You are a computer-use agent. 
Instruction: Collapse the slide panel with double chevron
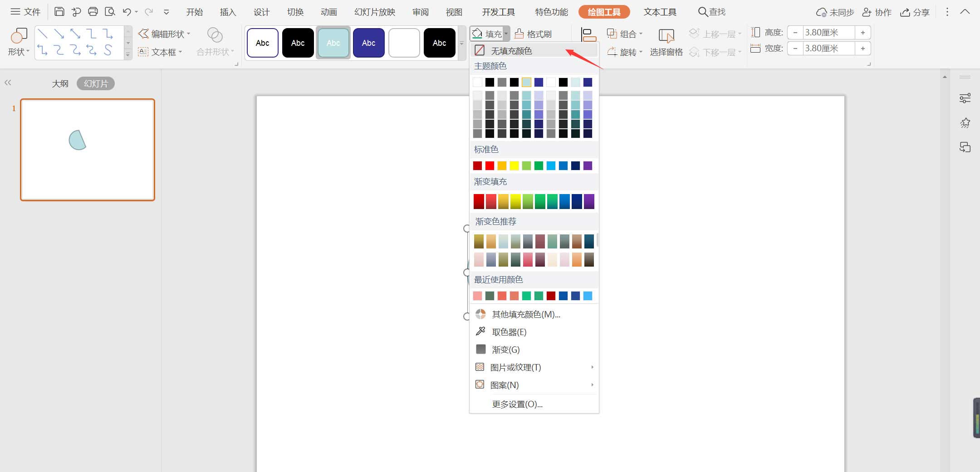click(8, 83)
